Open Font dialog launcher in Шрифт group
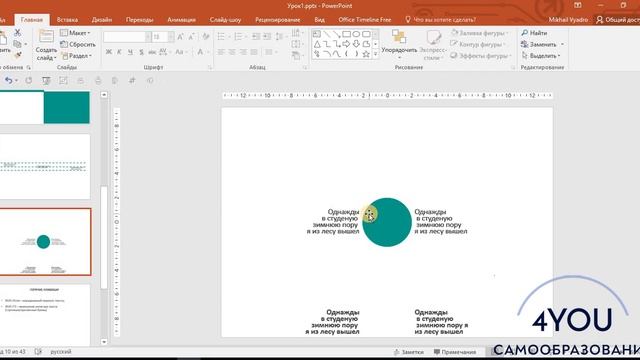640x360 pixels. [210, 68]
